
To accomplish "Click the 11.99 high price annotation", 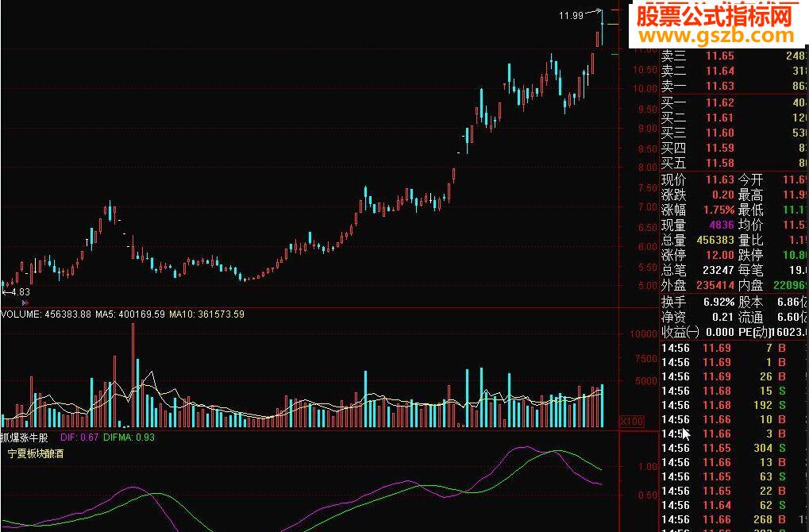I will pyautogui.click(x=571, y=15).
